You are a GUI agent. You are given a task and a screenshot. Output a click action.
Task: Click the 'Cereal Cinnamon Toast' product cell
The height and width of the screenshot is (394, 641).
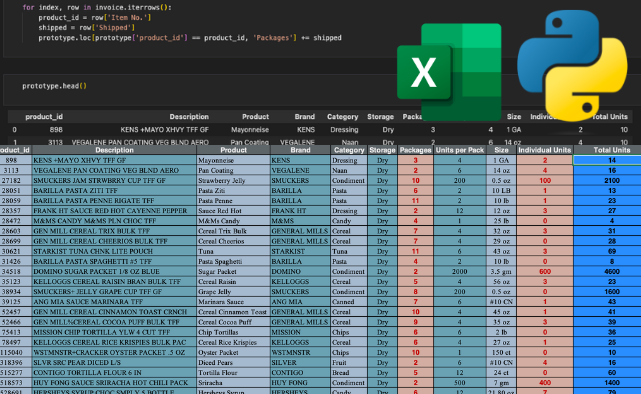pos(233,312)
